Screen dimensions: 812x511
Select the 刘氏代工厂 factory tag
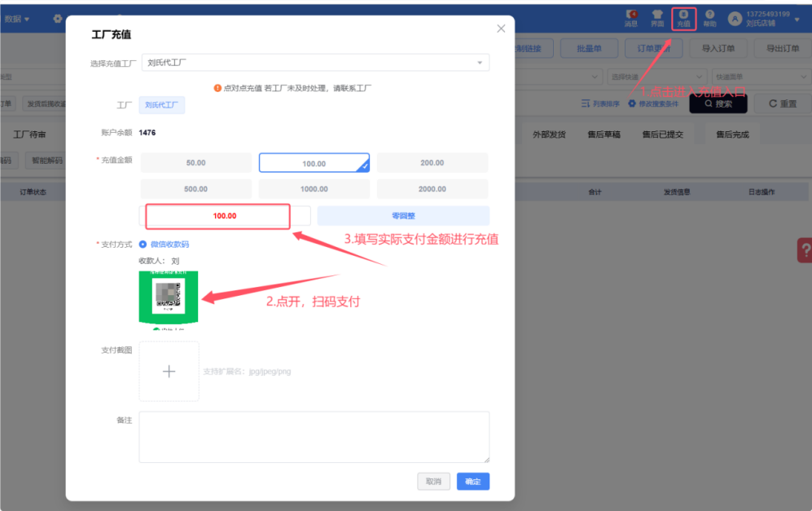161,105
